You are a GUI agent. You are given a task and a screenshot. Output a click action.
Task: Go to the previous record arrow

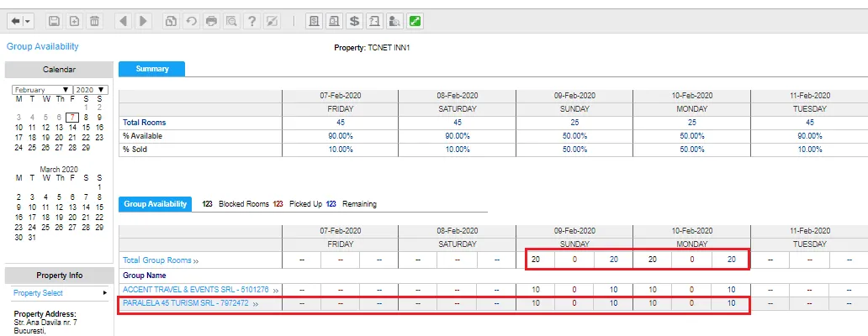(x=123, y=22)
